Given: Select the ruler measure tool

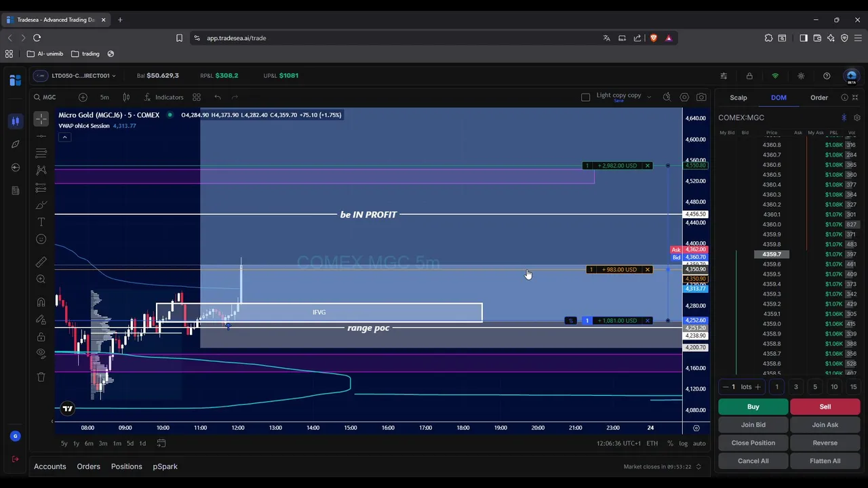Looking at the screenshot, I should click(41, 262).
